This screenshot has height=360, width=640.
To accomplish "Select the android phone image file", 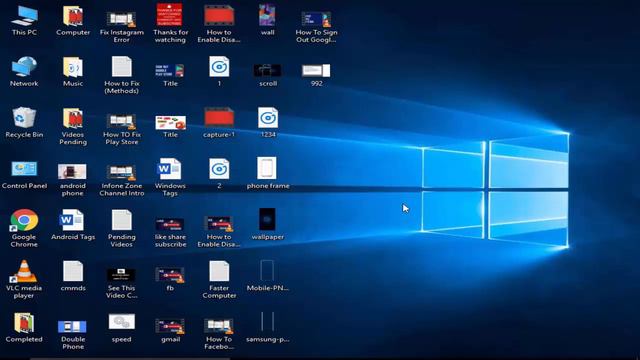I will pyautogui.click(x=73, y=180).
